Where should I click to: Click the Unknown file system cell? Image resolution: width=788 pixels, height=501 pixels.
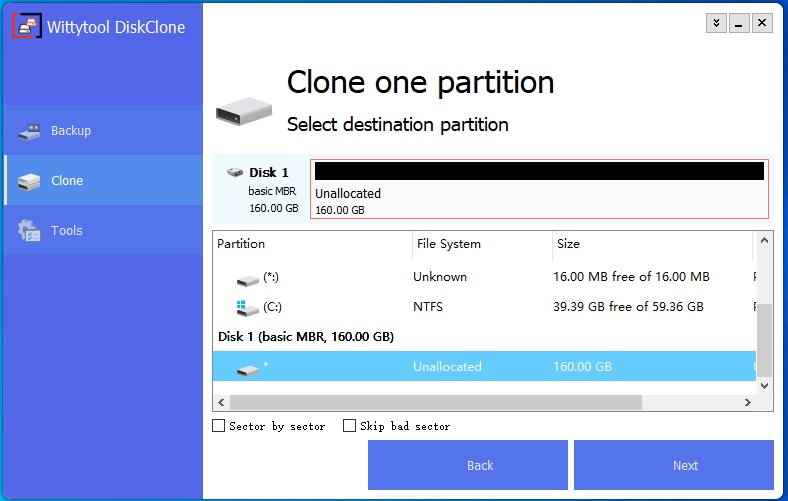click(440, 277)
